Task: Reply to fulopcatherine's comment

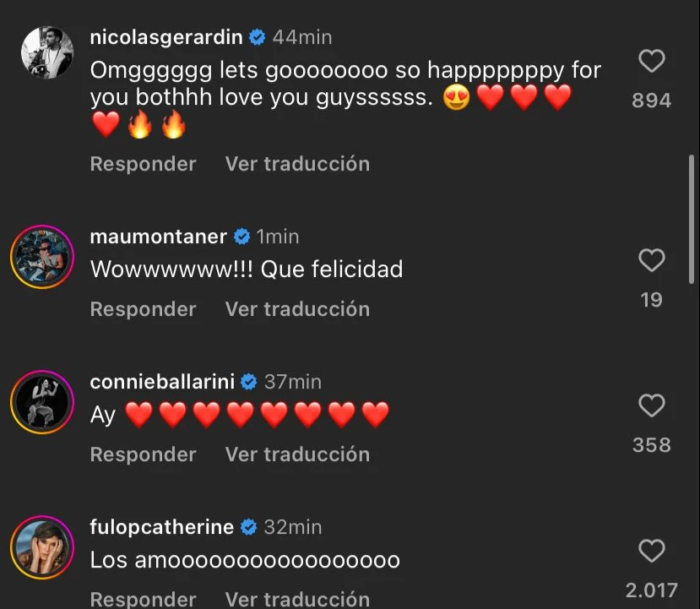Action: (x=143, y=599)
